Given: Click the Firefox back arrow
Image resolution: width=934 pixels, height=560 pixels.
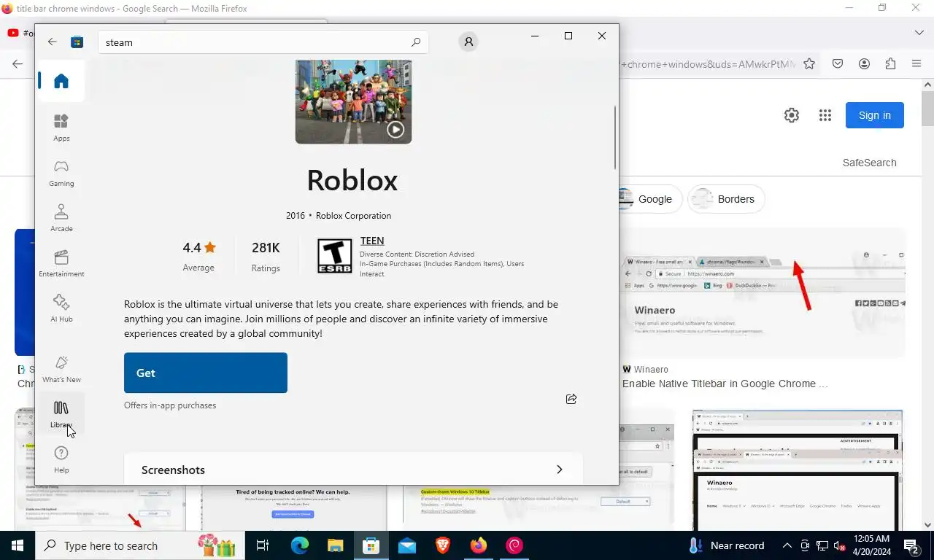Looking at the screenshot, I should (x=18, y=63).
